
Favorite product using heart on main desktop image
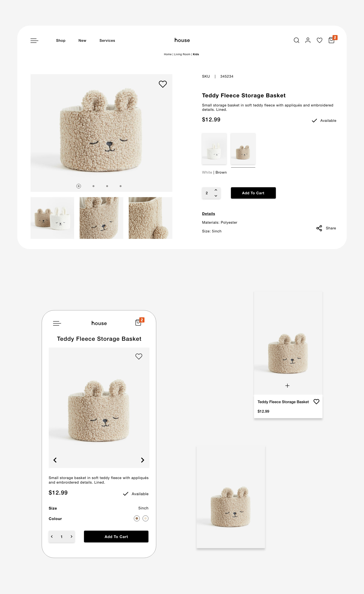[x=163, y=84]
